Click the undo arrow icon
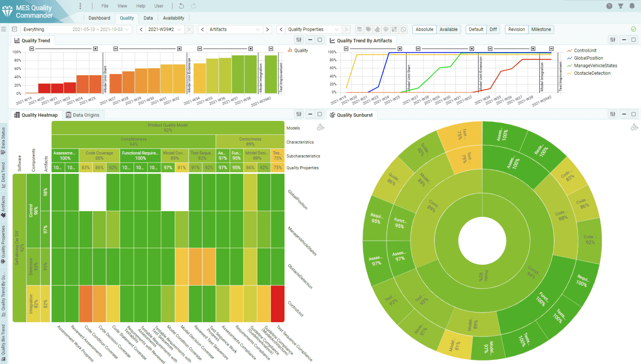Image resolution: width=641 pixels, height=364 pixels. 181,6
